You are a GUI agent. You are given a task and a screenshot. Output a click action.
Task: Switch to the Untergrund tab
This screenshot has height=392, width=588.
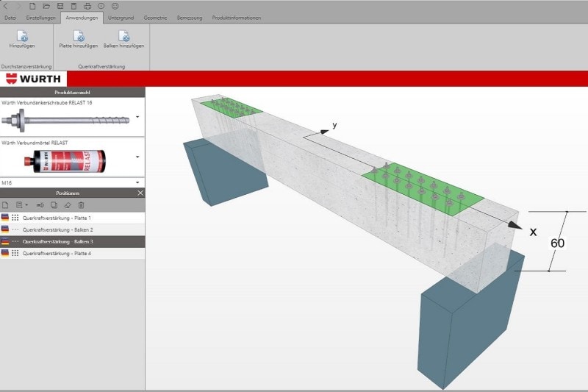pos(121,18)
